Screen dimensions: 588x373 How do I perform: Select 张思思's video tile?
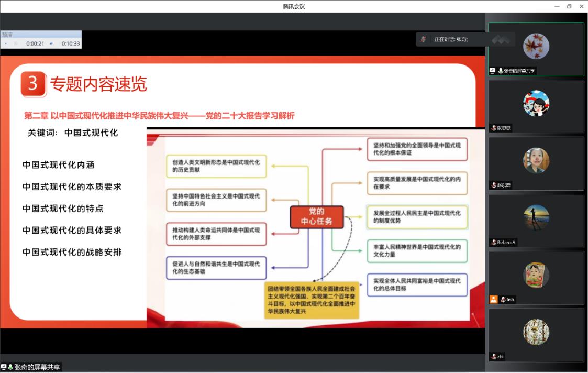tap(536, 106)
